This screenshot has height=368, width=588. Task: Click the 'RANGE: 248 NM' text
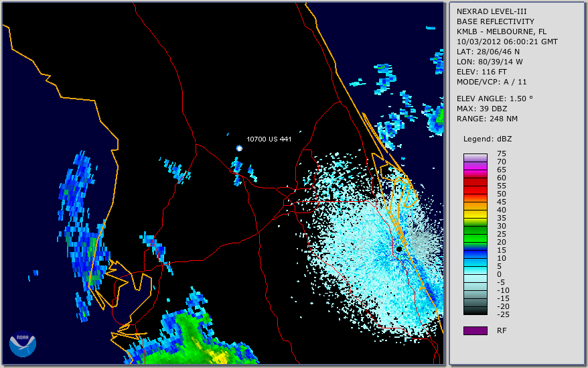pos(487,119)
